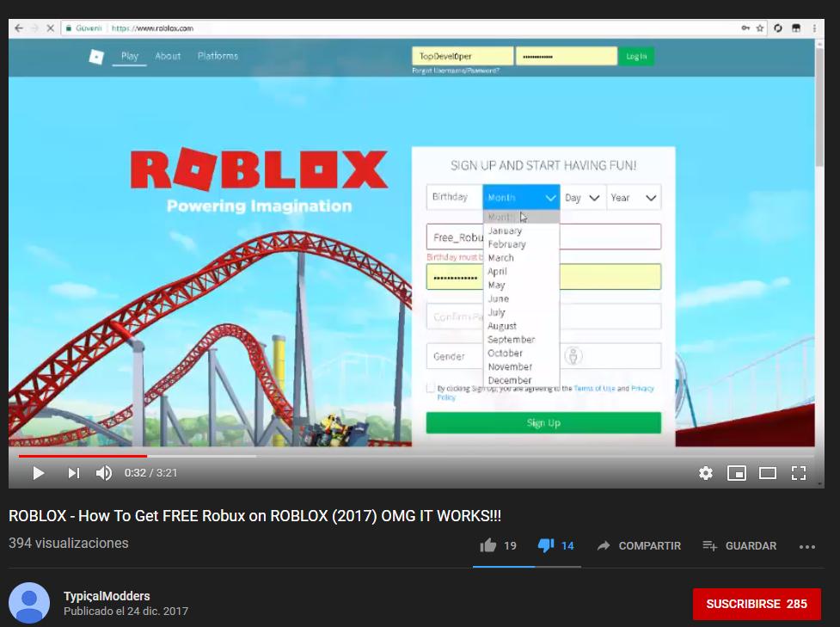The width and height of the screenshot is (840, 627).
Task: Select the gender figure icon
Action: click(573, 356)
